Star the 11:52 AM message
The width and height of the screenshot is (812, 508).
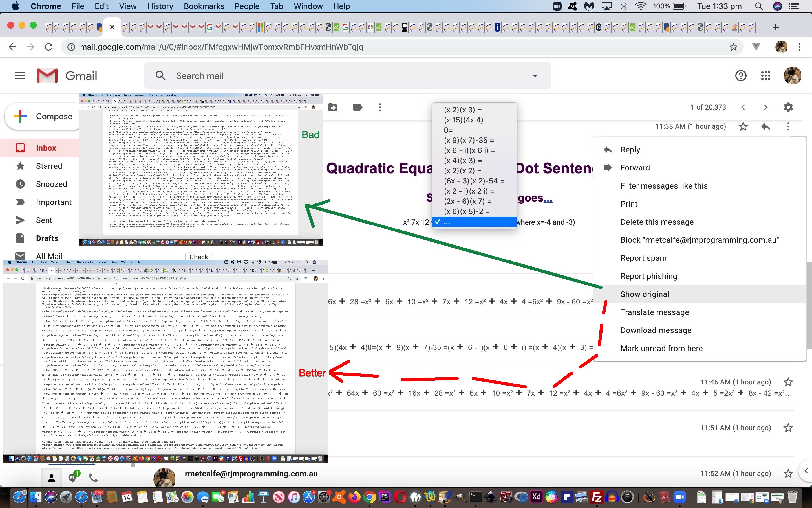tap(788, 473)
